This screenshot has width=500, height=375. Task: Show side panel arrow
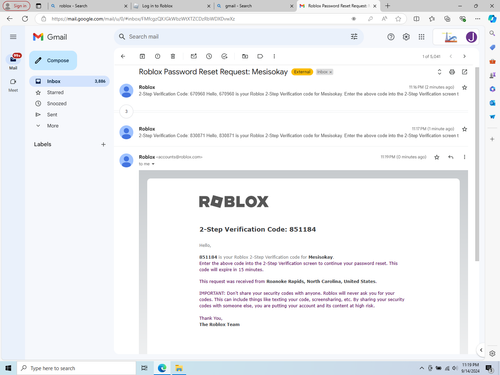coord(481,350)
